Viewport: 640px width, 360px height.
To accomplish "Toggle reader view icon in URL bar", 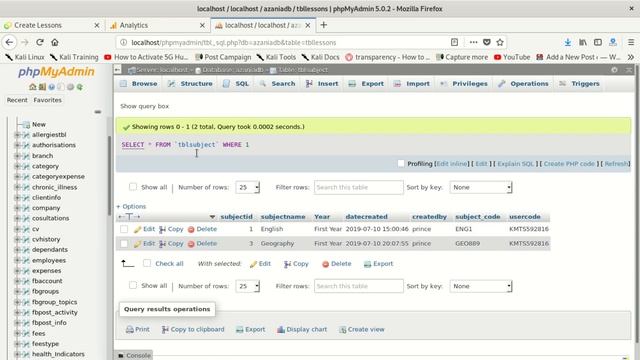I will 454,42.
